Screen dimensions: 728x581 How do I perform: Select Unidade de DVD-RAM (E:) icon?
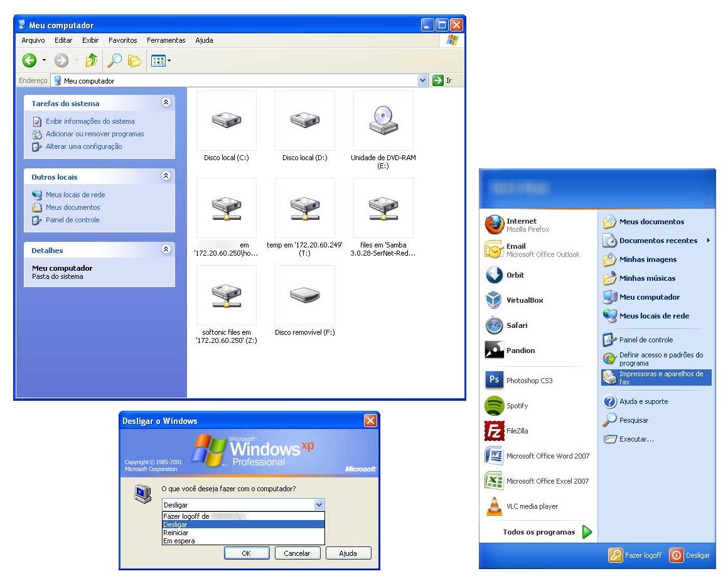coord(383,121)
